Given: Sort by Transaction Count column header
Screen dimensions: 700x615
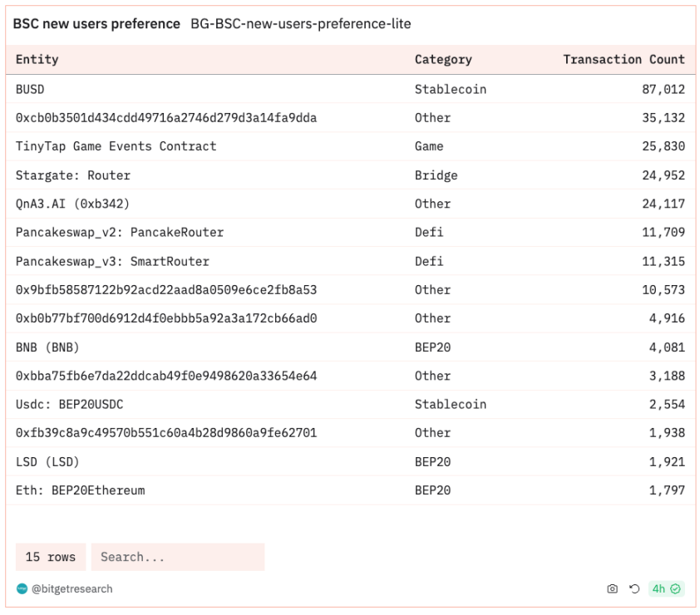Looking at the screenshot, I should tap(624, 59).
